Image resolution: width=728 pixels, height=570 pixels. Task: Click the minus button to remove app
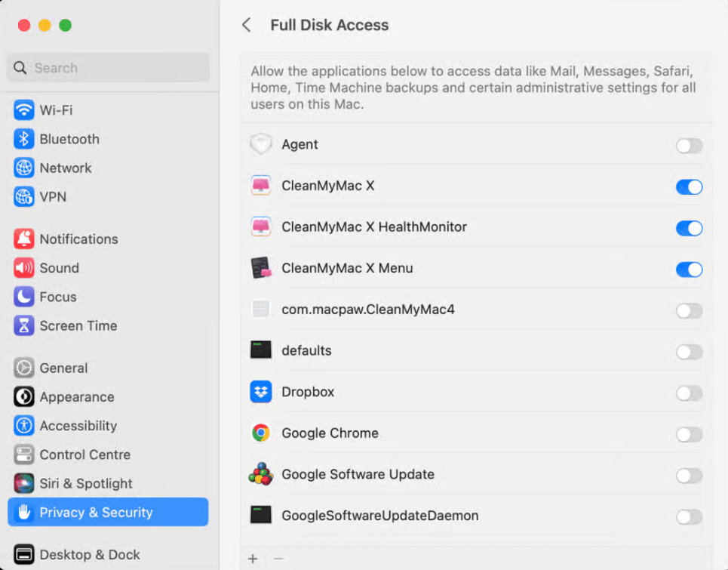click(x=278, y=559)
